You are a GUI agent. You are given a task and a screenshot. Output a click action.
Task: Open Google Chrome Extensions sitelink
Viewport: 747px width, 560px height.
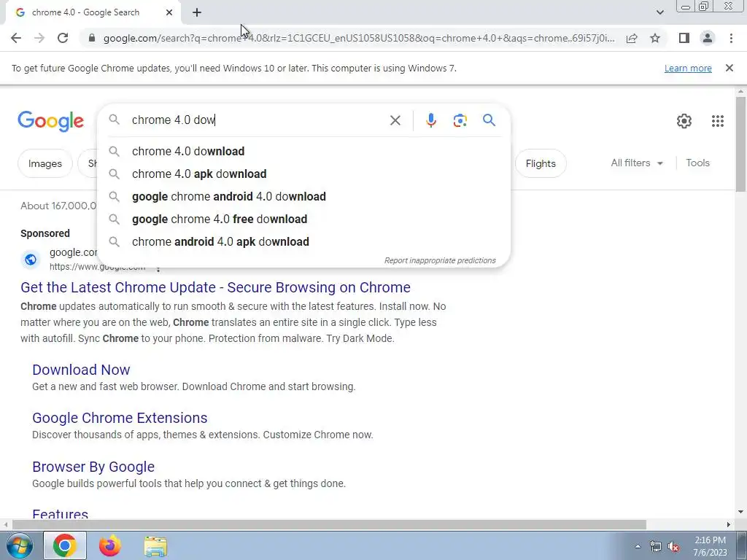120,418
